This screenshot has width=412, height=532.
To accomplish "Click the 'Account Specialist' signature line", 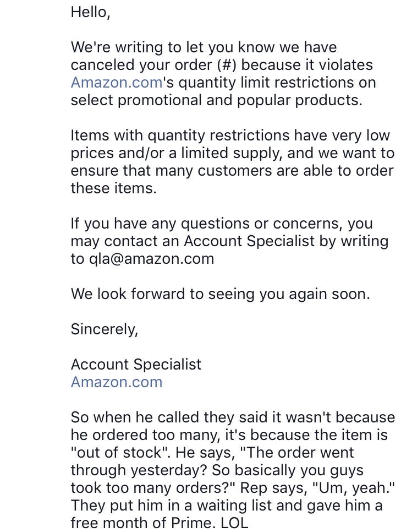I will pos(136,365).
